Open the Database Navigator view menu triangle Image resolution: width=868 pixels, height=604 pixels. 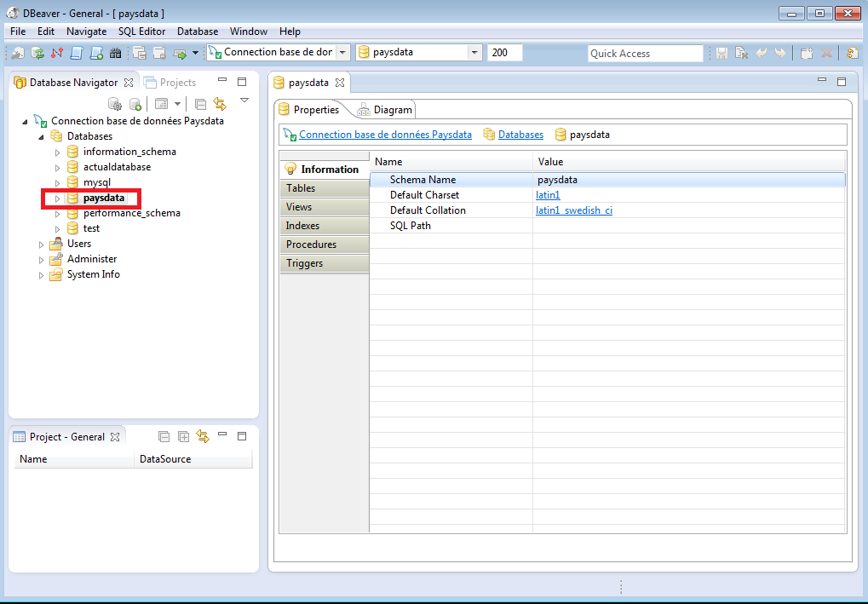coord(244,101)
